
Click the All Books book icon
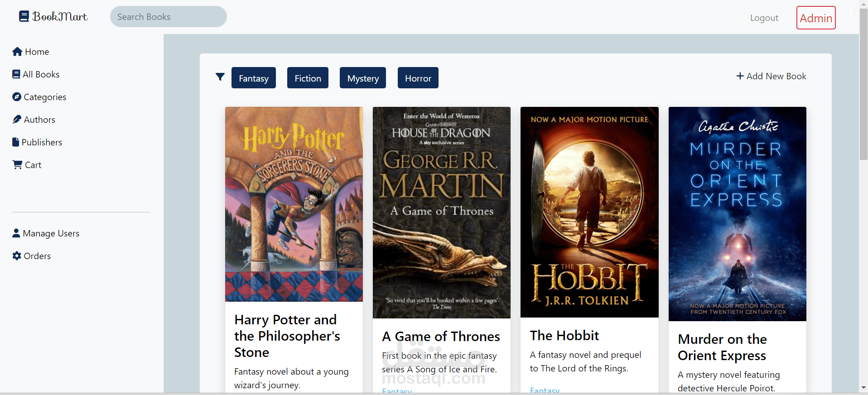(16, 74)
